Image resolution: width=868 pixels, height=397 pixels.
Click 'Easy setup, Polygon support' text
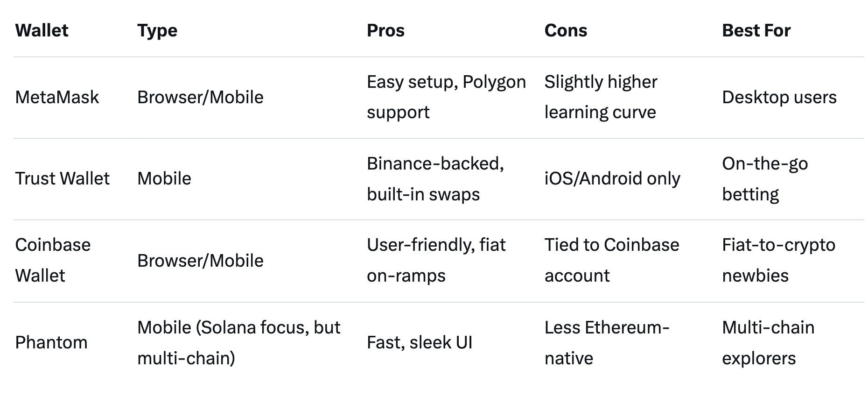coord(446,97)
